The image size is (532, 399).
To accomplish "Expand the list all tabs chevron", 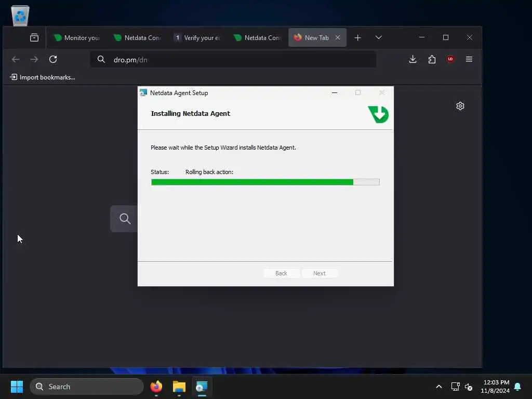I will point(379,37).
